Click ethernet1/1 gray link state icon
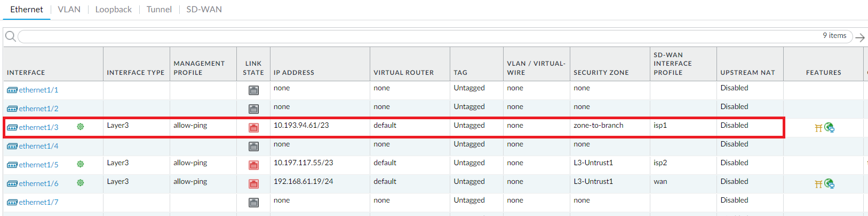This screenshot has height=216, width=868. pyautogui.click(x=253, y=90)
